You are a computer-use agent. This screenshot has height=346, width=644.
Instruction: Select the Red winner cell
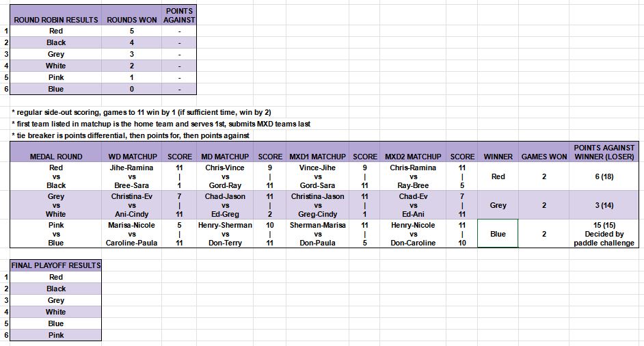point(498,176)
